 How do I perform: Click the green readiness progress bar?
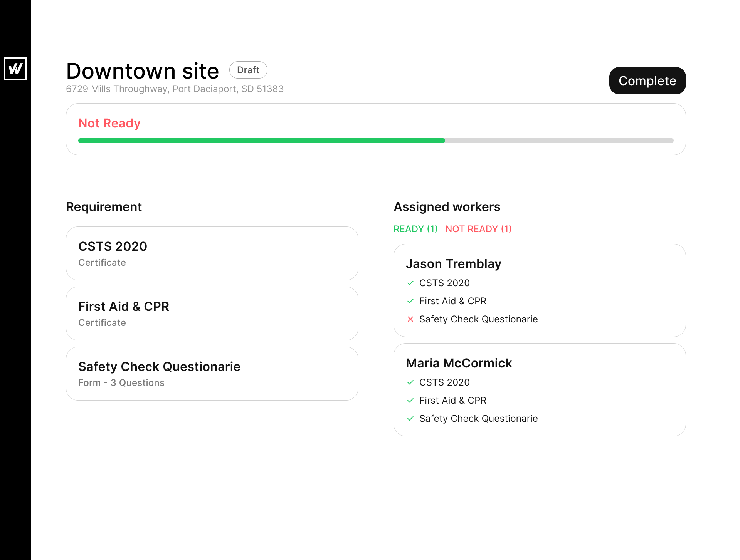[261, 141]
